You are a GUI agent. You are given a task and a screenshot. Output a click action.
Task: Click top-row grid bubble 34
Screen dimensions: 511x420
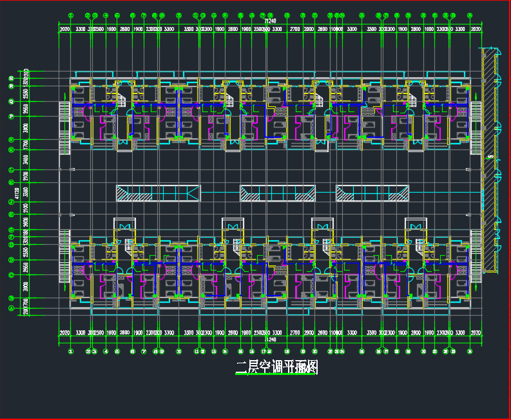470,15
